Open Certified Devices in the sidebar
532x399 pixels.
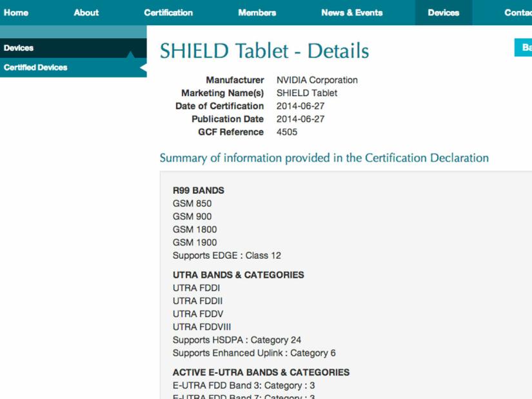click(x=35, y=67)
